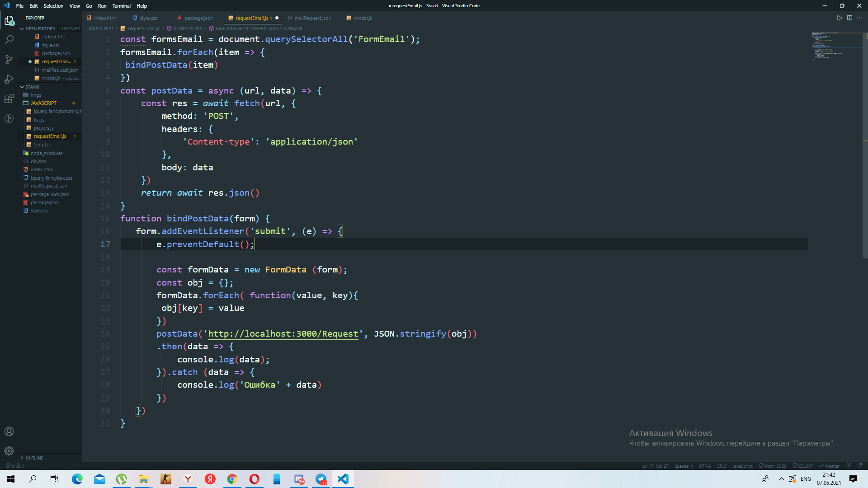Collapse the STAVKI project folder section
Viewport: 868px width, 488px height.
pos(33,87)
